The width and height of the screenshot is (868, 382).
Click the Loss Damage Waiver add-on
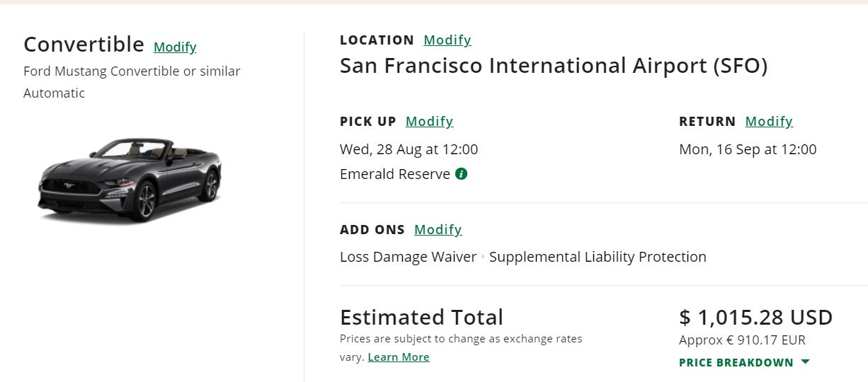[408, 257]
